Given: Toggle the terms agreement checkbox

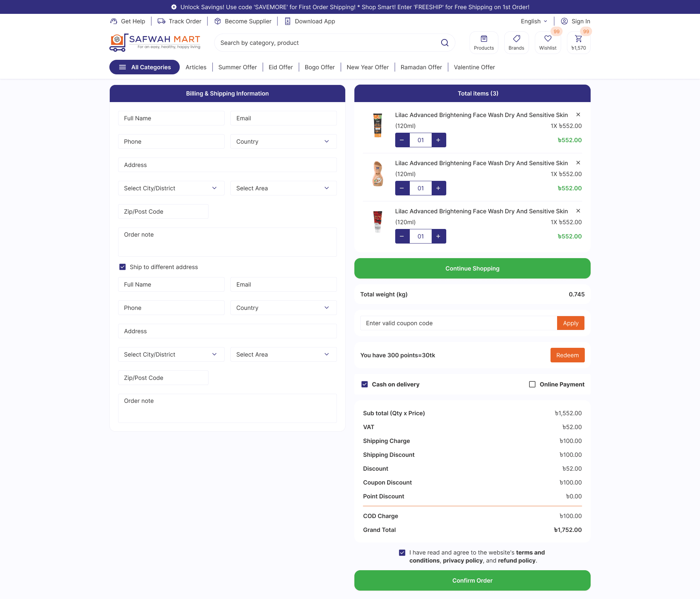Looking at the screenshot, I should [x=402, y=553].
